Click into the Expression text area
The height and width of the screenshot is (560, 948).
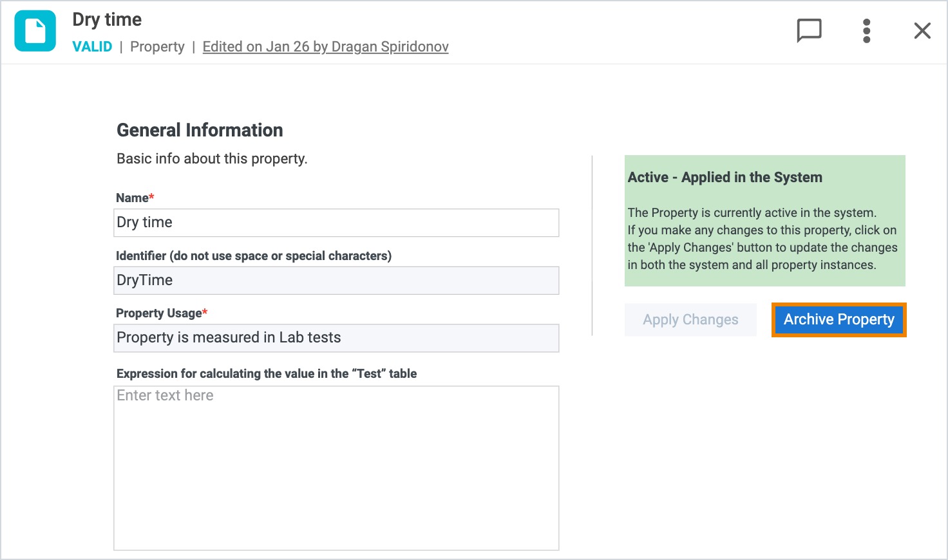coord(336,468)
